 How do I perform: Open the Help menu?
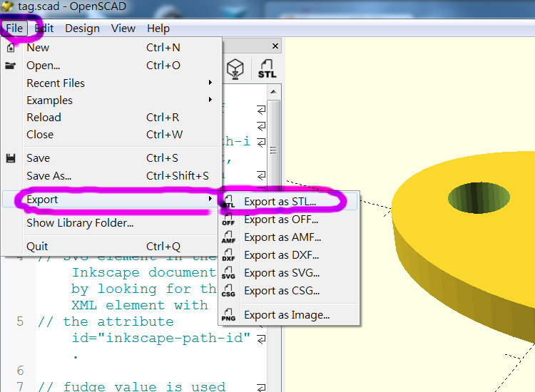(158, 29)
